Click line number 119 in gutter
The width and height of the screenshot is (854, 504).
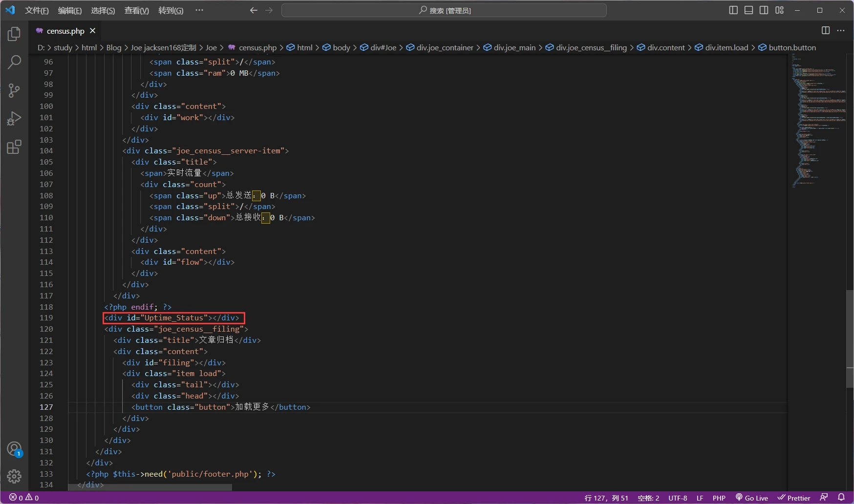pyautogui.click(x=46, y=317)
